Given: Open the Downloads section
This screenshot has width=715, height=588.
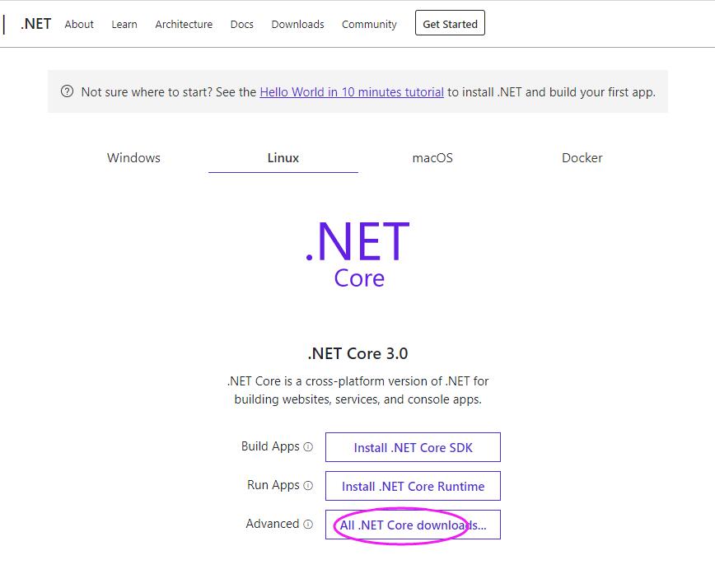Looking at the screenshot, I should point(297,25).
